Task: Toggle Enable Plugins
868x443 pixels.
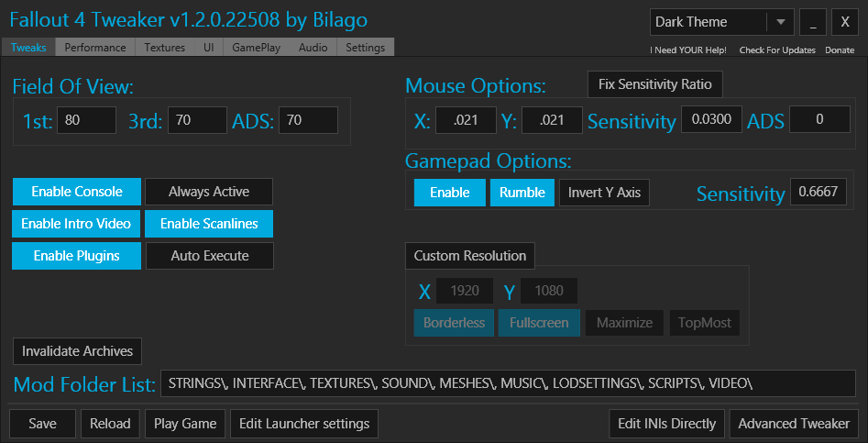Action: coord(76,256)
